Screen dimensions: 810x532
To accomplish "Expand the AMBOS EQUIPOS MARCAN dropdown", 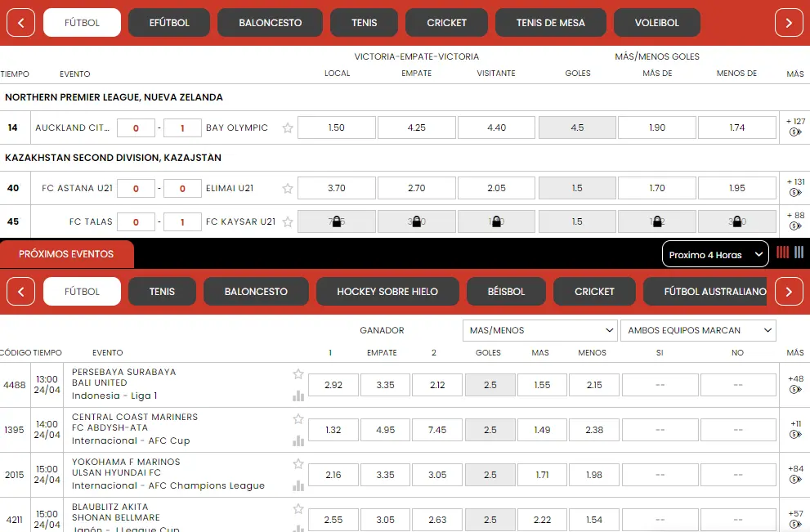I will pos(698,330).
